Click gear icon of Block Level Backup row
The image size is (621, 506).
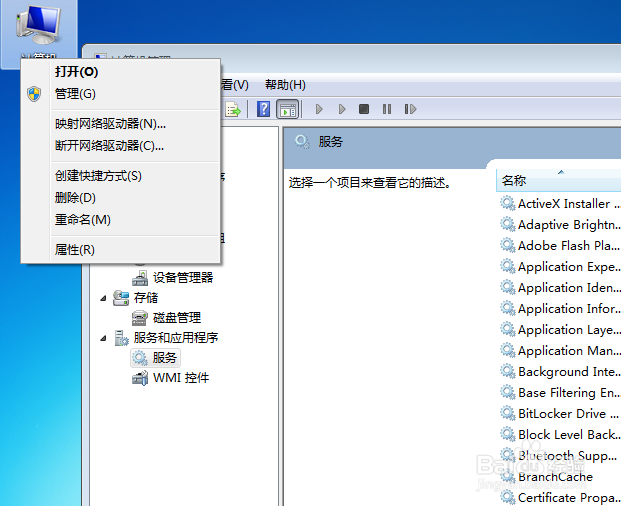(x=508, y=434)
